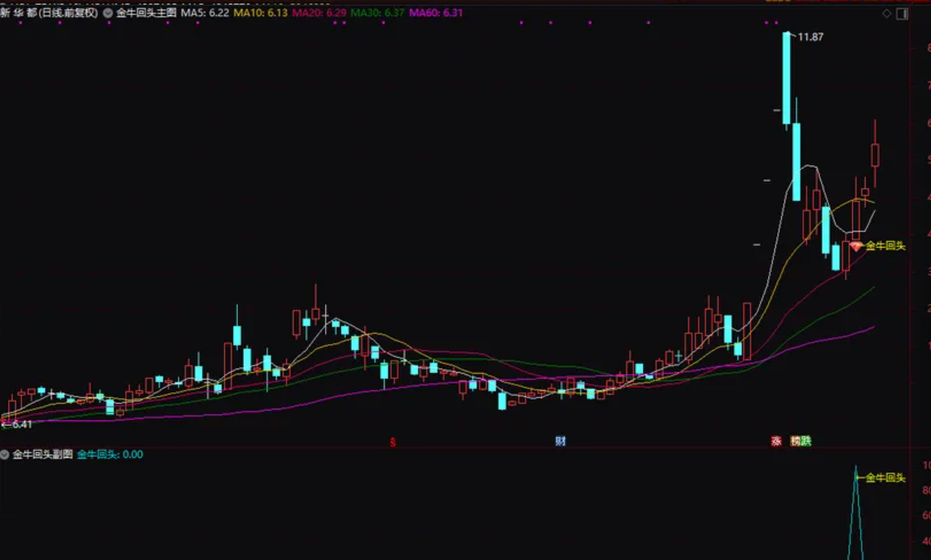931x560 pixels.
Task: Select the MA10: 6.13 indicator label
Action: 260,13
